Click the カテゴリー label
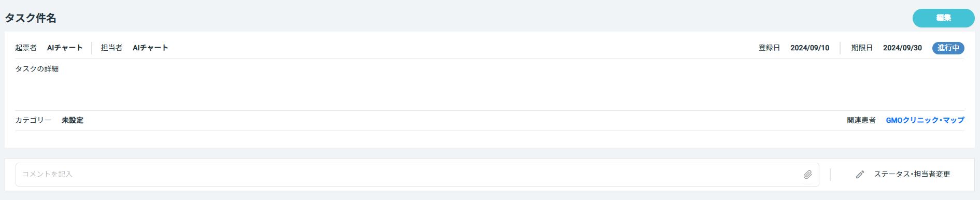Viewport: 980px width, 200px height. pos(33,120)
